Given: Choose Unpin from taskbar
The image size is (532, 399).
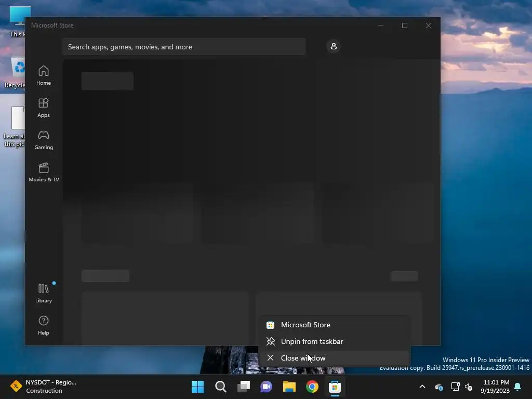Looking at the screenshot, I should [334, 341].
